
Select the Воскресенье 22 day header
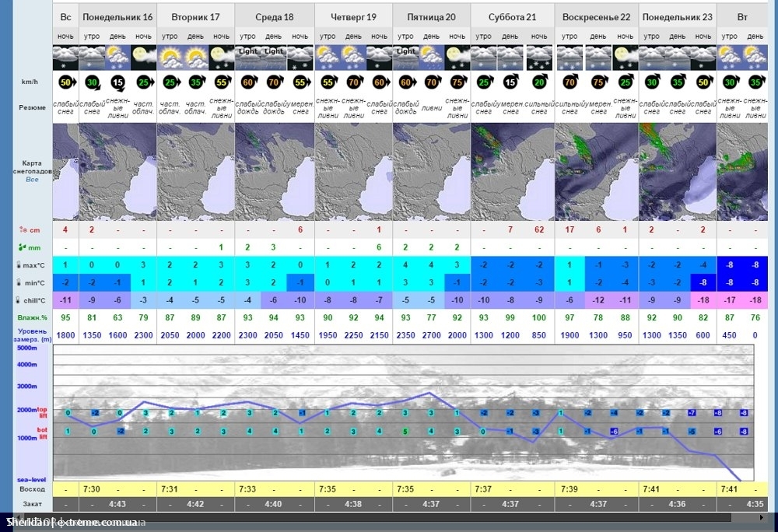pyautogui.click(x=596, y=16)
